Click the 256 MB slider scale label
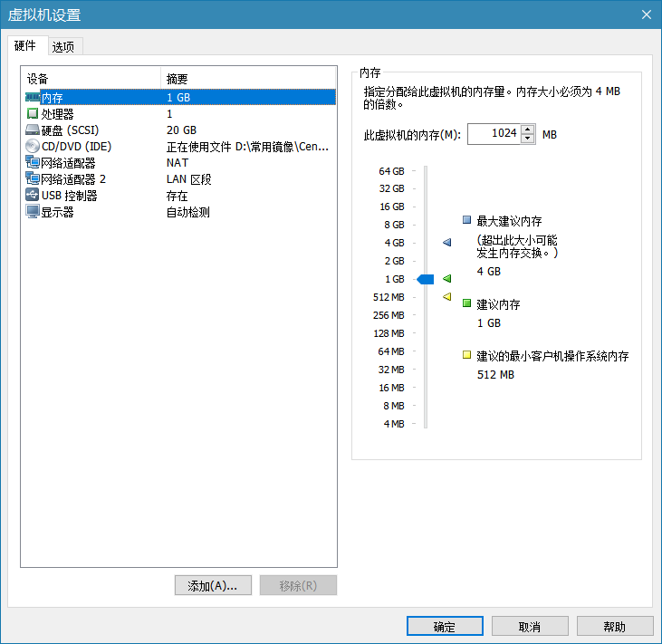Viewport: 662px width, 644px height. tap(389, 315)
